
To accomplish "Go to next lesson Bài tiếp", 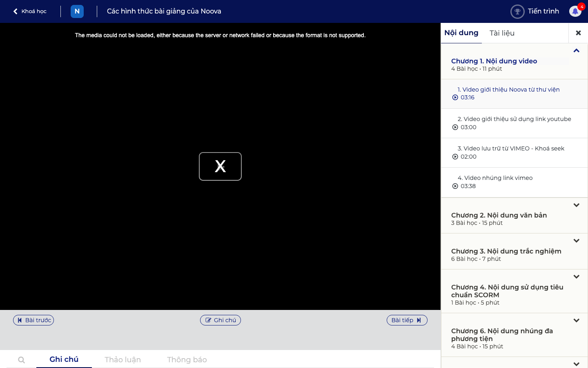I will click(407, 320).
